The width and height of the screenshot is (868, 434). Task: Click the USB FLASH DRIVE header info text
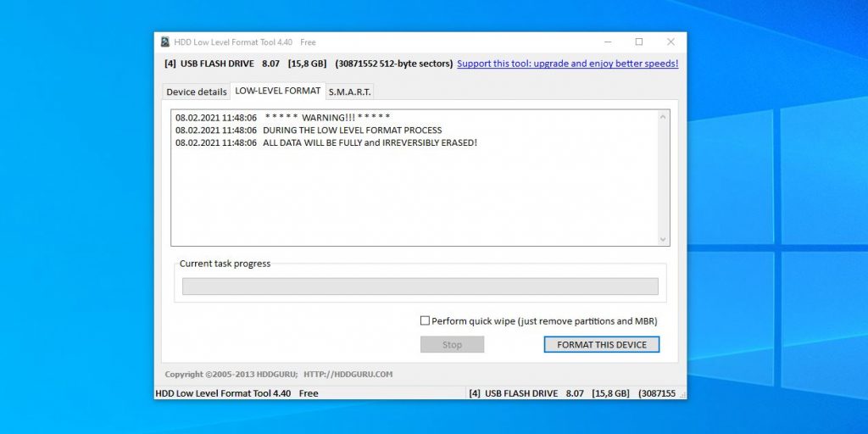point(309,64)
